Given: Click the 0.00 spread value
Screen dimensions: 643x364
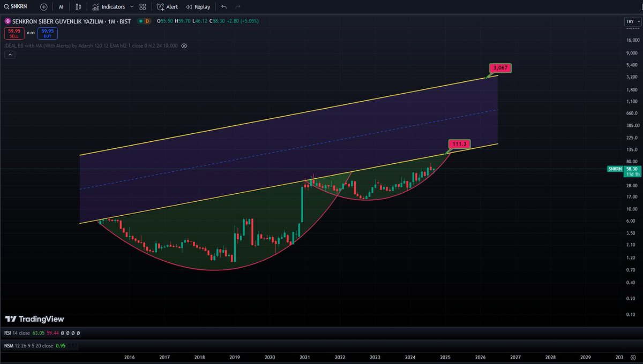Looking at the screenshot, I should tap(31, 33).
